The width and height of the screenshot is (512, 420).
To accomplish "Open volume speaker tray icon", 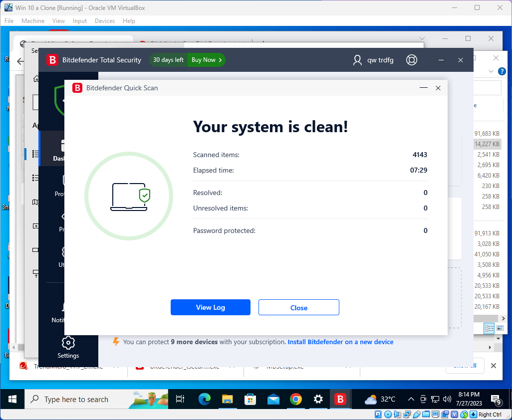I will coord(447,399).
